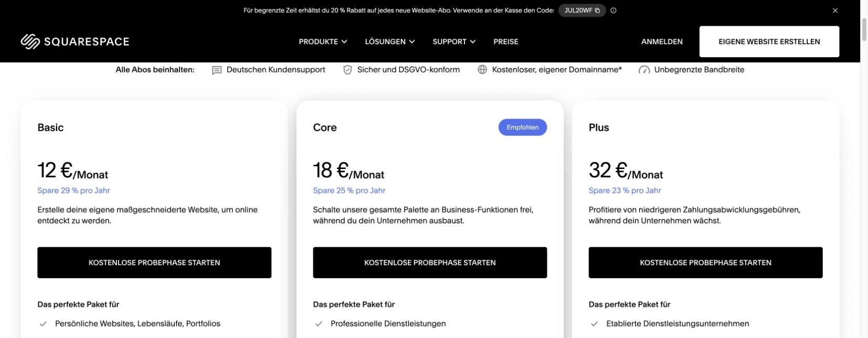The width and height of the screenshot is (868, 338).
Task: Click the Empfohlen badge on Core
Action: pos(522,128)
